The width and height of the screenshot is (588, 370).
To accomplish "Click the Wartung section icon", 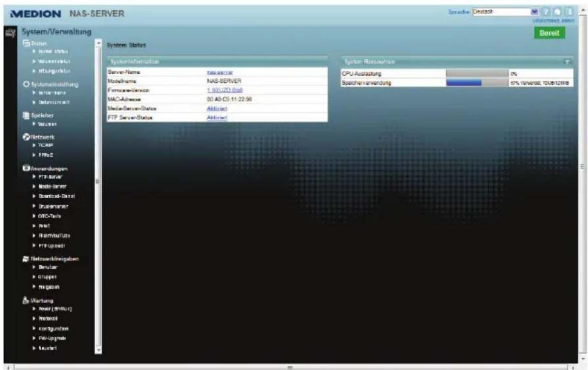I will click(26, 300).
